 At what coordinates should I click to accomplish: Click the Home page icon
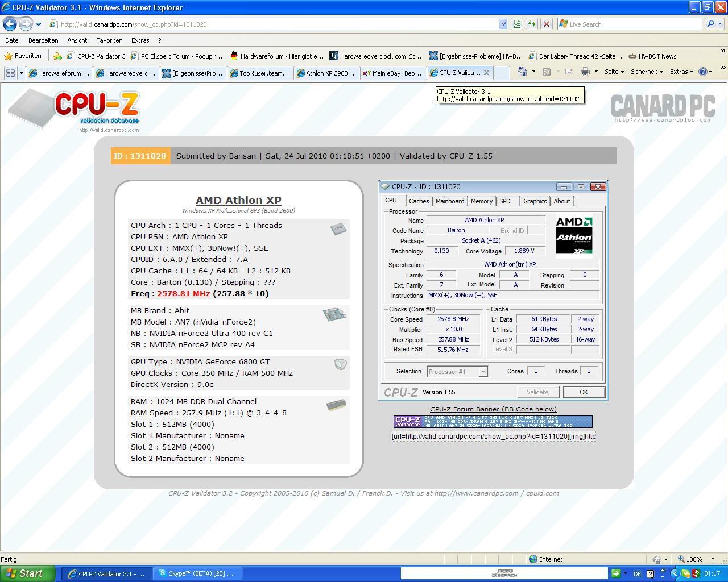[523, 72]
